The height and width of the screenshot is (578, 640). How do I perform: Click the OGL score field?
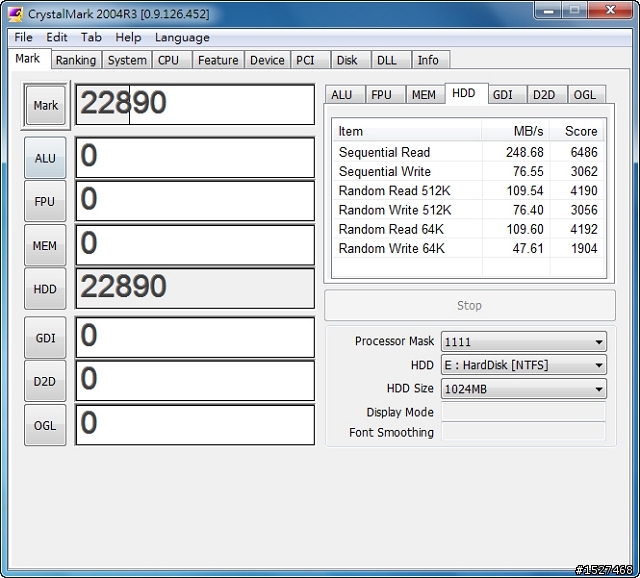(195, 425)
